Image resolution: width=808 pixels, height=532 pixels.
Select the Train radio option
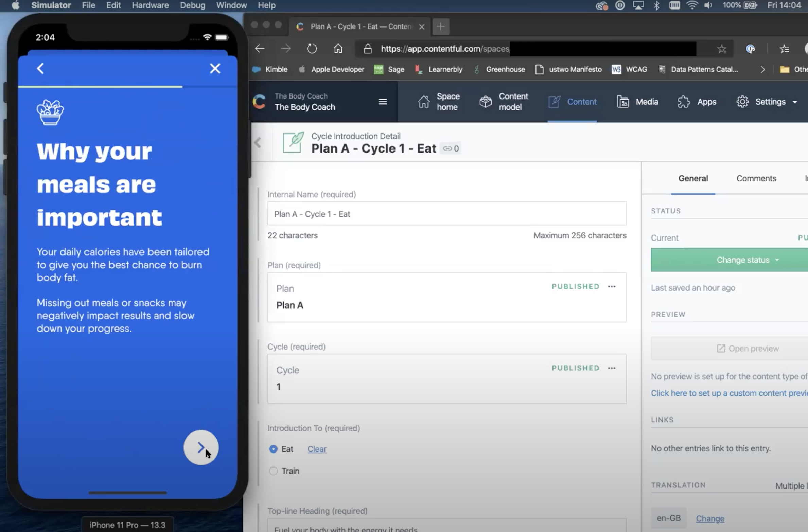point(273,471)
